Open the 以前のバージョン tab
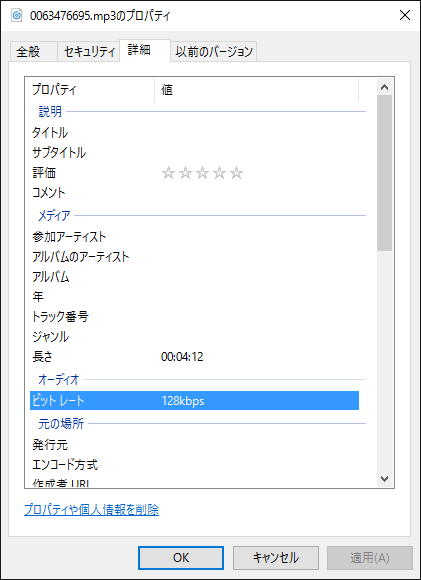The image size is (421, 580). click(213, 51)
